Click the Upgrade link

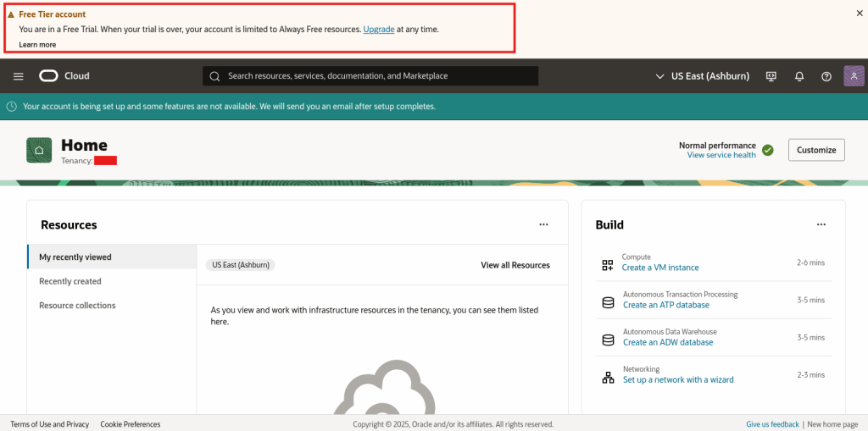click(x=379, y=30)
